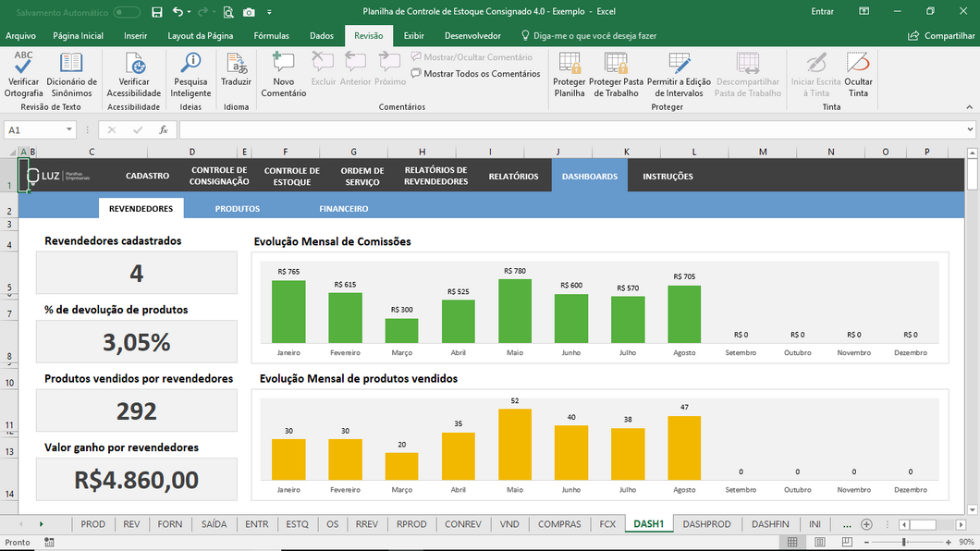Click the insert function fx icon

click(163, 130)
